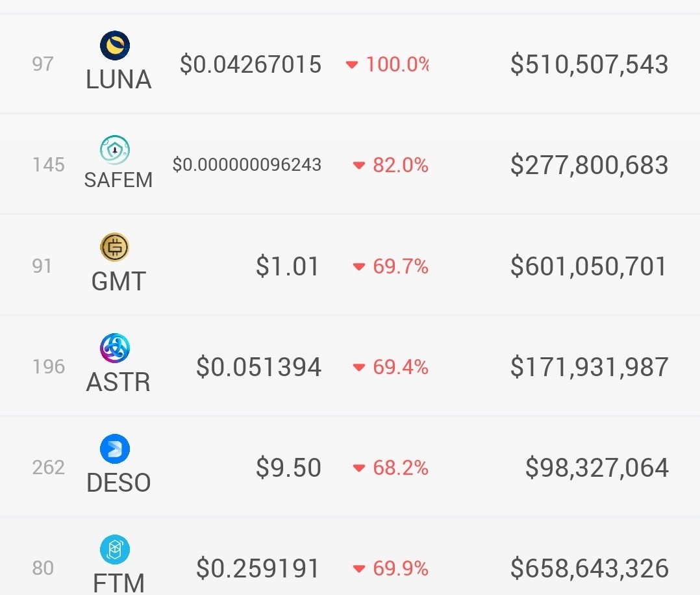The height and width of the screenshot is (595, 700).
Task: Click the LUNA ticker label
Action: [118, 79]
